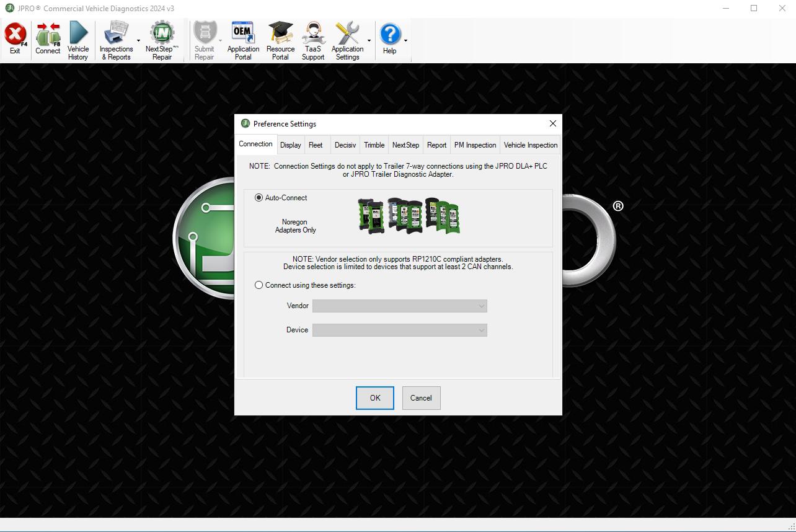
Task: Confirm settings with OK
Action: click(374, 397)
